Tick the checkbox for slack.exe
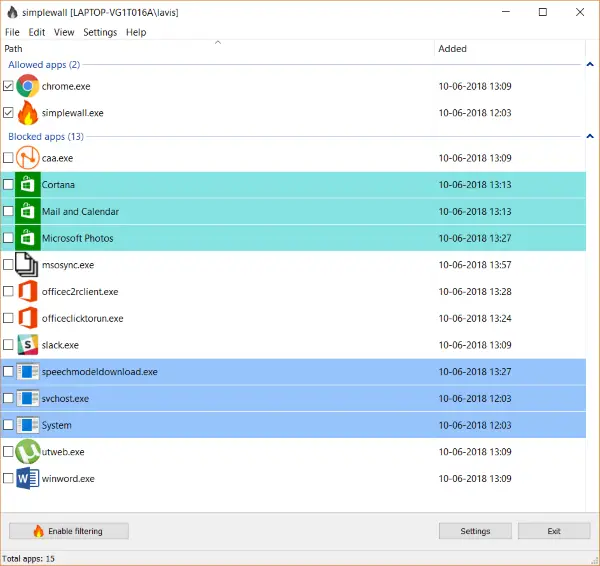Image resolution: width=600 pixels, height=566 pixels. 8,345
